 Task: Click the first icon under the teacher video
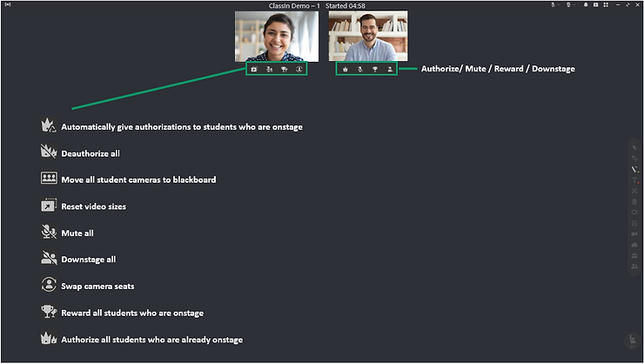click(x=254, y=68)
